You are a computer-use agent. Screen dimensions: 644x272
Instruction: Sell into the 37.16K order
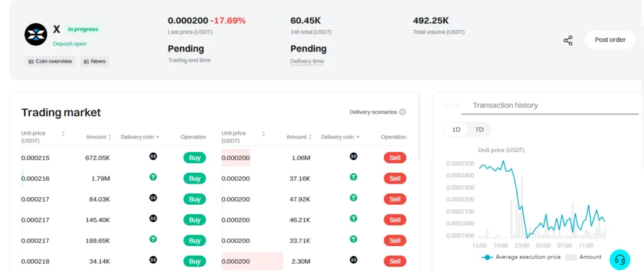pos(395,178)
